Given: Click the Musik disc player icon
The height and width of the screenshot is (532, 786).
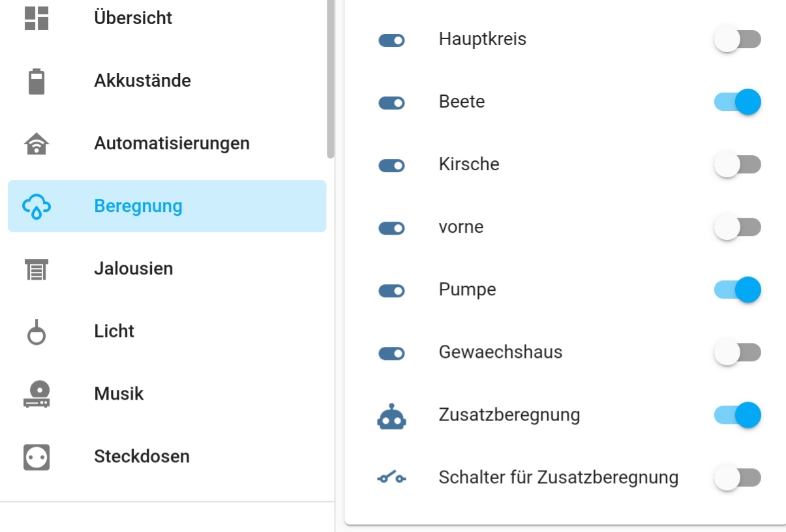Looking at the screenshot, I should (37, 394).
